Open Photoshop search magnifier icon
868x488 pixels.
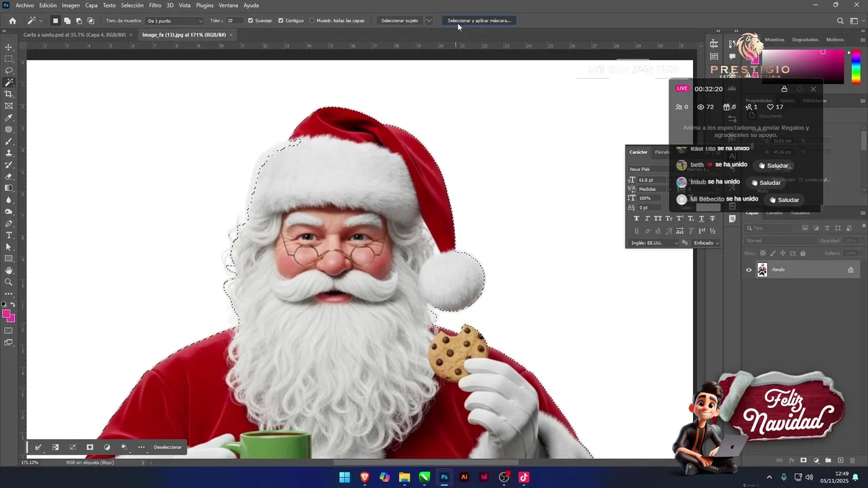pos(840,20)
